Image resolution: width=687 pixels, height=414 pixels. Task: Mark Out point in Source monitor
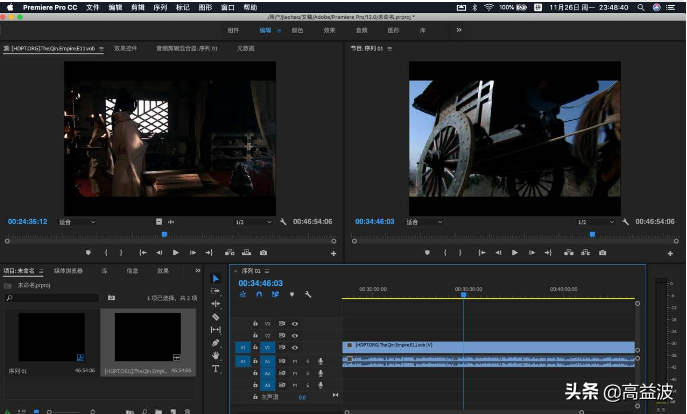[x=121, y=253]
